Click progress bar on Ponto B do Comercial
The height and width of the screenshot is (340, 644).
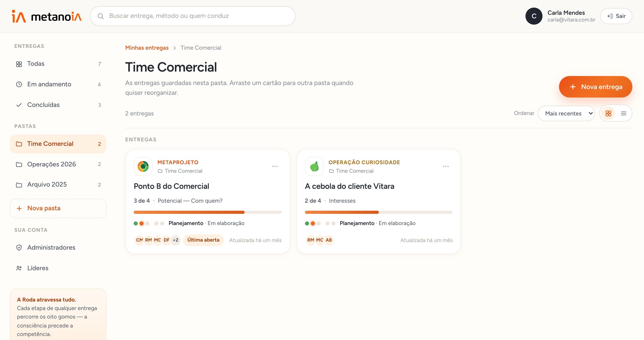(208, 212)
